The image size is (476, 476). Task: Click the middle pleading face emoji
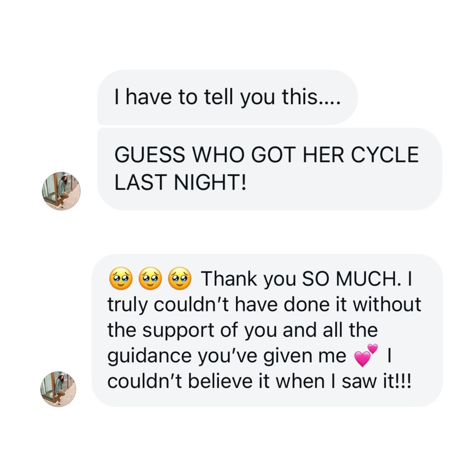[150, 278]
